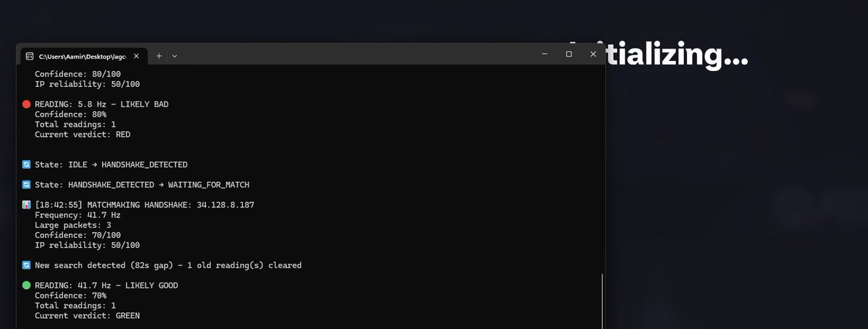Click the text 'Confidence: 80/100'
The width and height of the screenshot is (868, 329).
[x=77, y=74]
